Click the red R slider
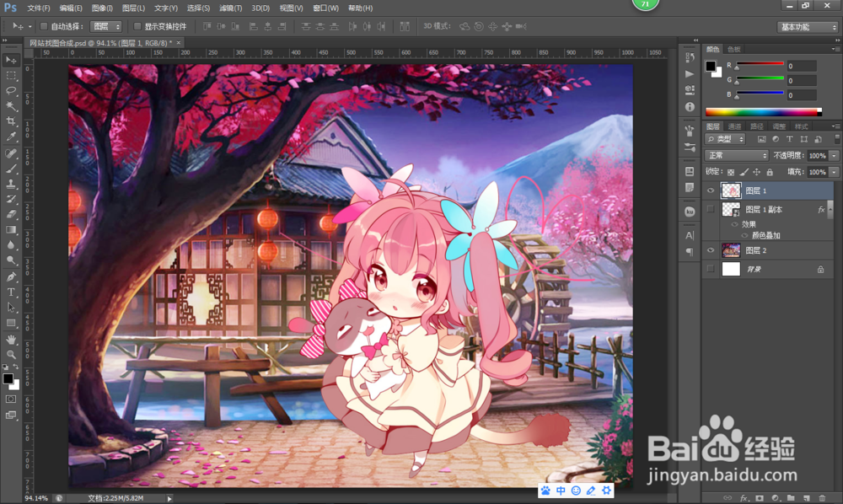 (x=760, y=66)
